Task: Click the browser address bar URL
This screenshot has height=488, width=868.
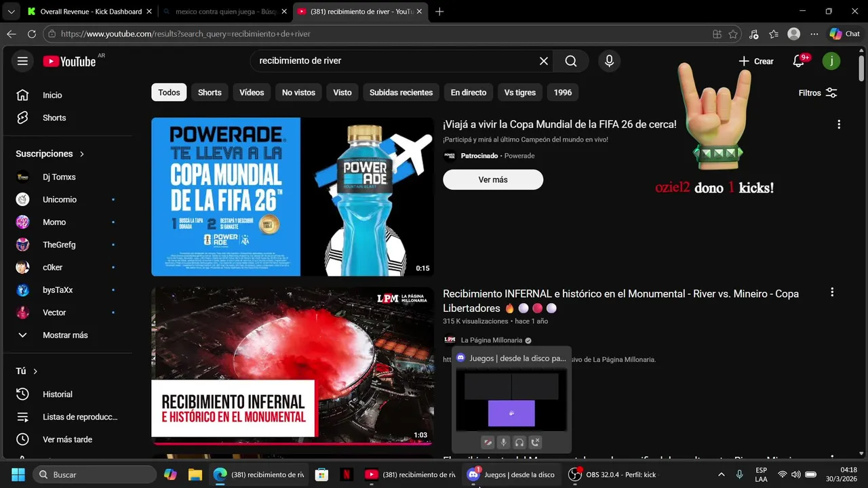Action: coord(185,34)
